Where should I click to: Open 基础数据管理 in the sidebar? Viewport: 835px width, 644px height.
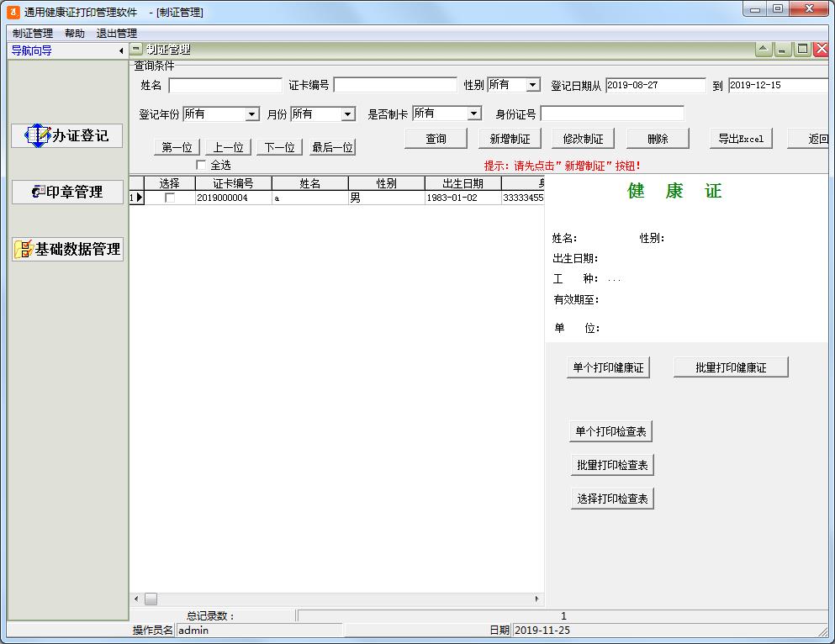(x=67, y=249)
